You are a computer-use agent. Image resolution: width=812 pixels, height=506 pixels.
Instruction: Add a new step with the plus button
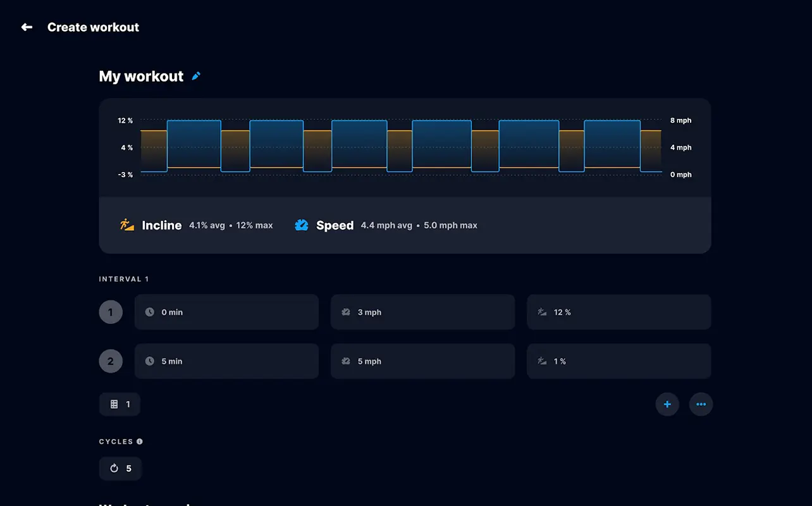tap(667, 404)
